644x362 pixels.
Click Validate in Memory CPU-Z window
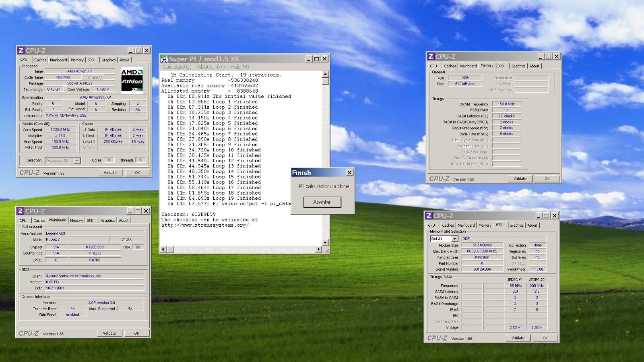(520, 179)
